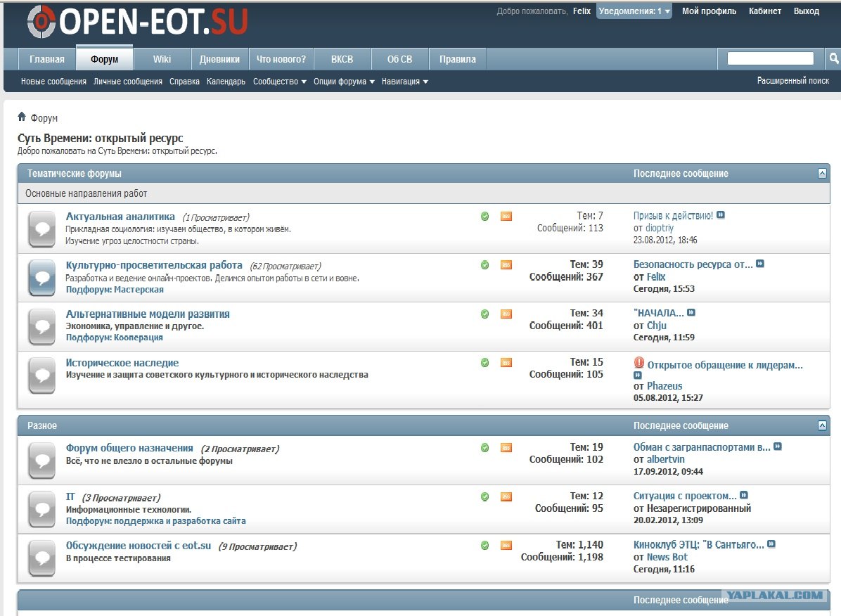Screen dimensions: 841x616
Task: Open RSS feed for Актуальная аналитика
Action: [506, 217]
